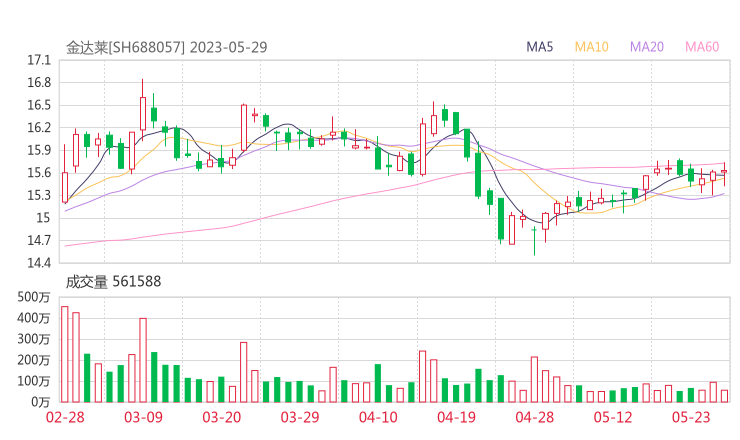The width and height of the screenshot is (740, 440).
Task: Click the 16.8 price axis label
Action: click(x=39, y=83)
